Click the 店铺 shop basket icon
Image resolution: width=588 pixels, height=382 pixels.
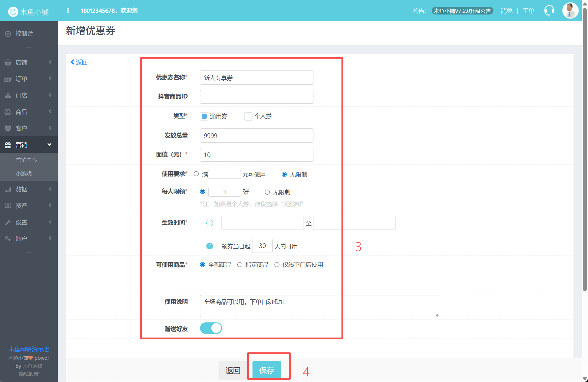[8, 63]
